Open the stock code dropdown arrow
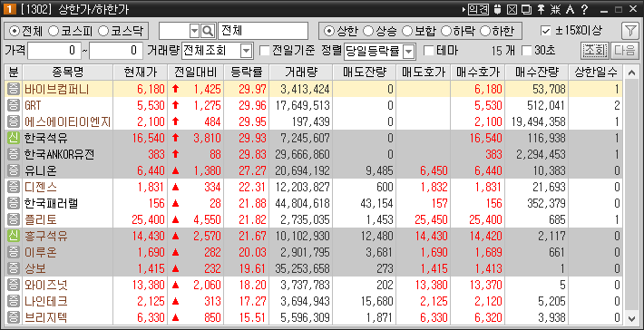 tap(194, 31)
